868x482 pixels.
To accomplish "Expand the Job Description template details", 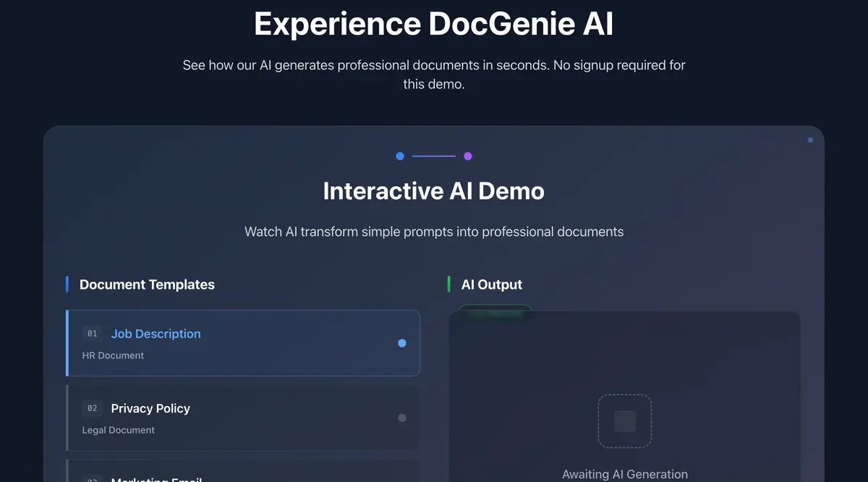I will [243, 343].
